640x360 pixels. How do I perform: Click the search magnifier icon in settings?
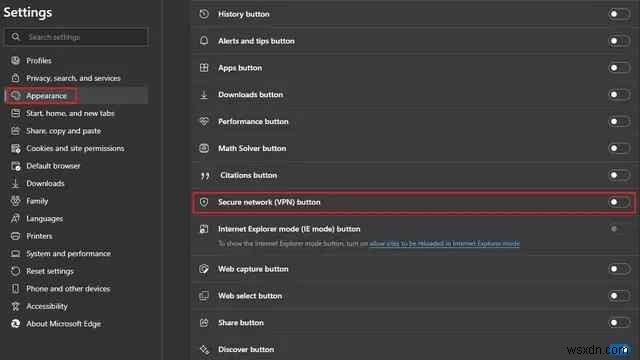16,37
